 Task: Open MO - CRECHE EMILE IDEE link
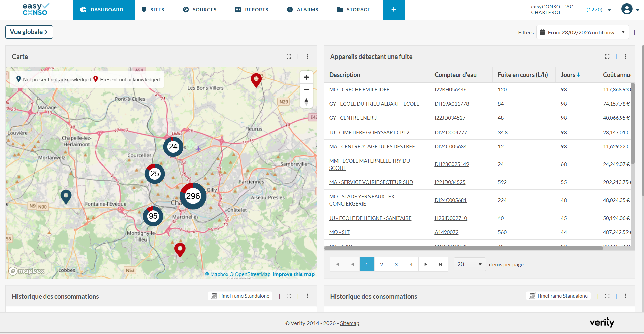pos(359,90)
